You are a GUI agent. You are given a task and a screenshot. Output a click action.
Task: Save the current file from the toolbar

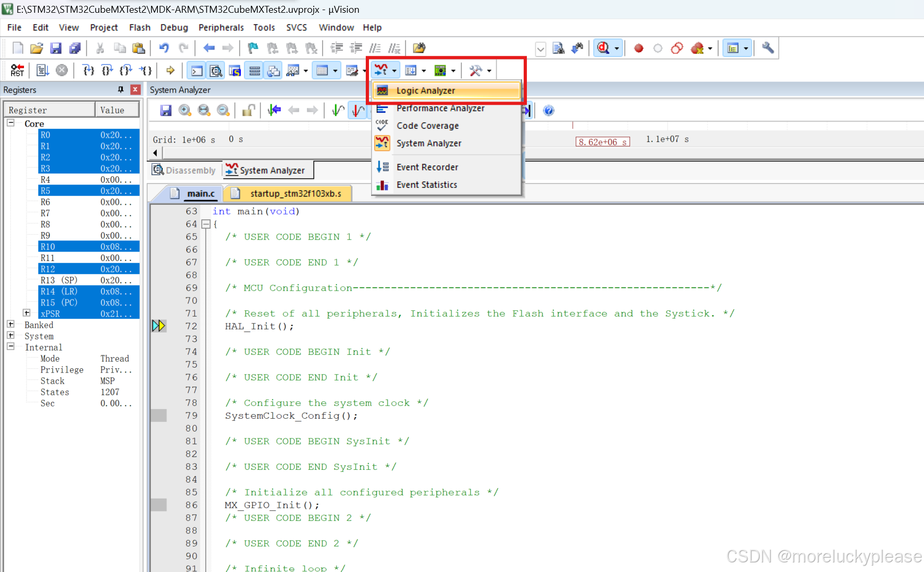coord(56,48)
